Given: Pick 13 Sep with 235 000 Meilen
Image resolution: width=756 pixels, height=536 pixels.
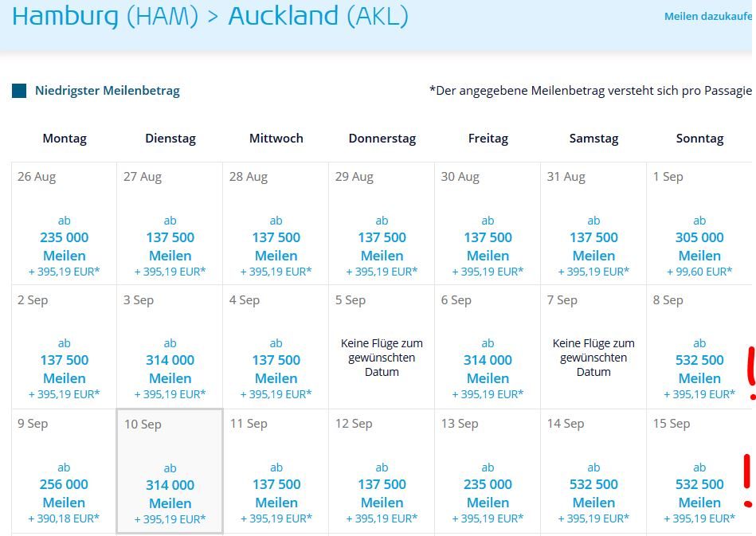Looking at the screenshot, I should tap(488, 471).
